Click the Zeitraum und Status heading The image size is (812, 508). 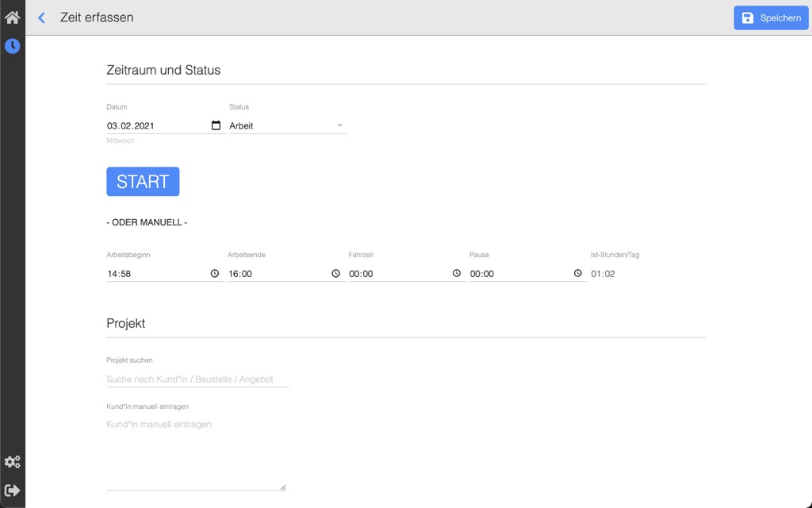163,70
